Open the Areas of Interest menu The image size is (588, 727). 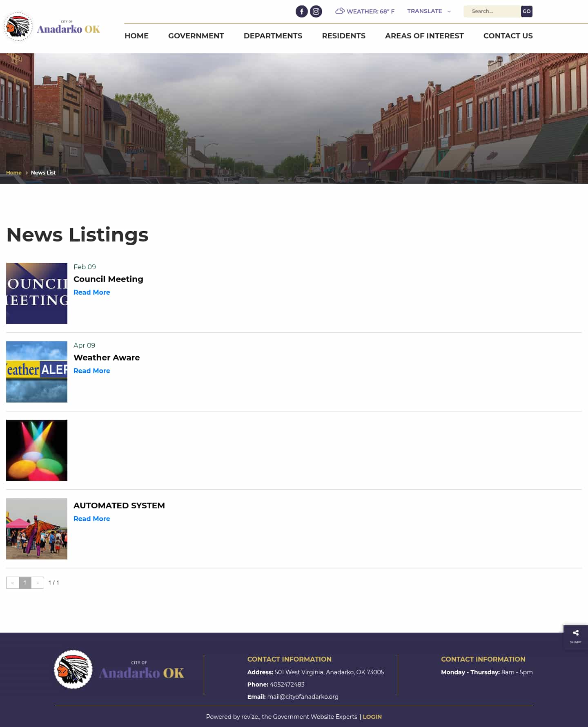(424, 36)
